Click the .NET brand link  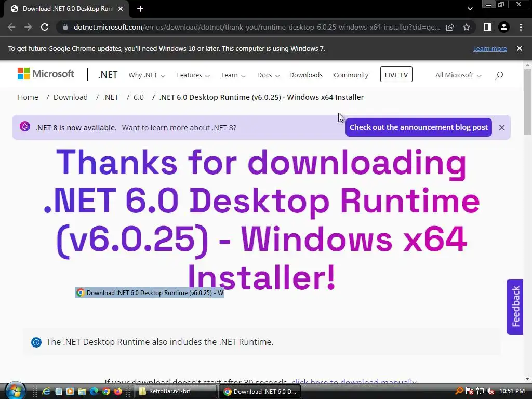coord(108,75)
